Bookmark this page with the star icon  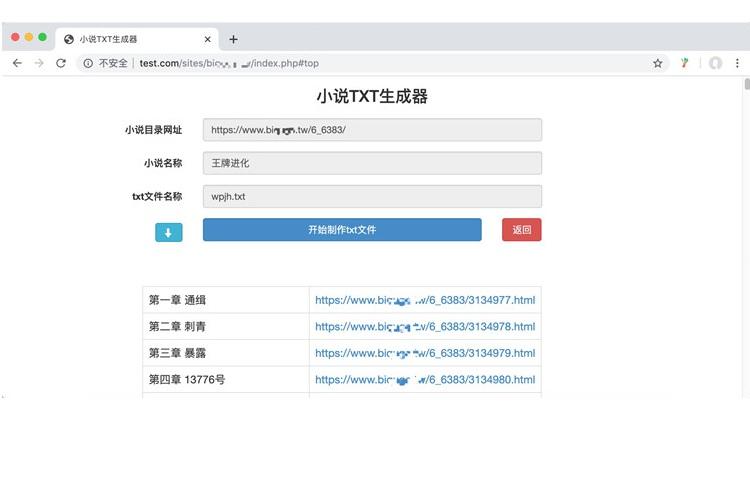[x=658, y=63]
